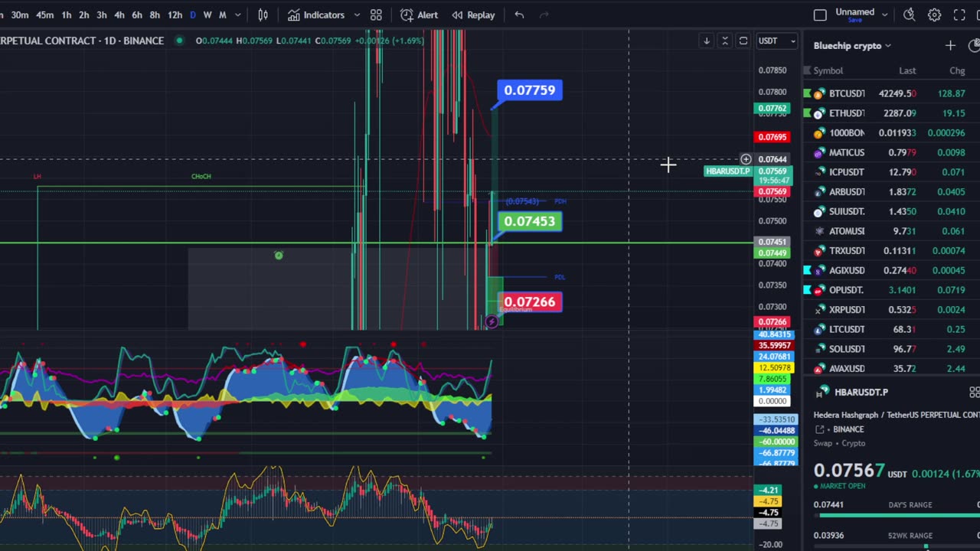
Task: Sort watchlist by Symbol column
Action: [828, 70]
